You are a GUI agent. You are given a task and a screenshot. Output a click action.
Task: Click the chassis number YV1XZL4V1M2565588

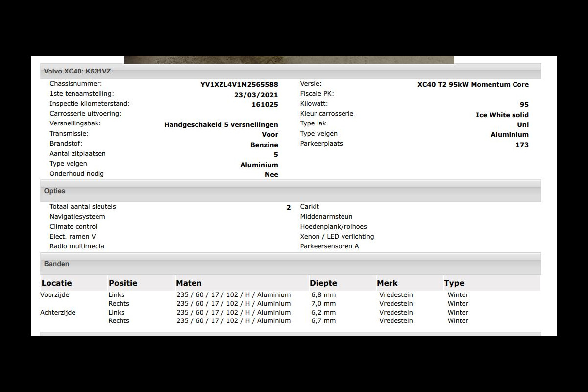239,84
